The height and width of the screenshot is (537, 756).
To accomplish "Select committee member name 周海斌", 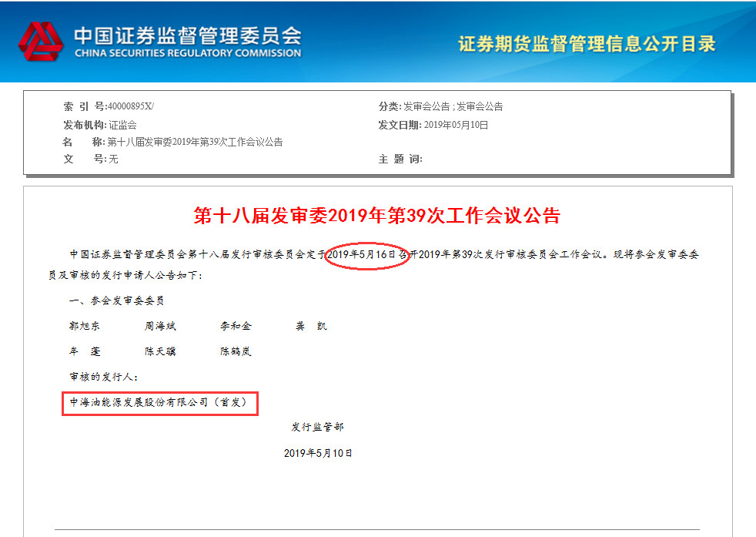I will (160, 326).
